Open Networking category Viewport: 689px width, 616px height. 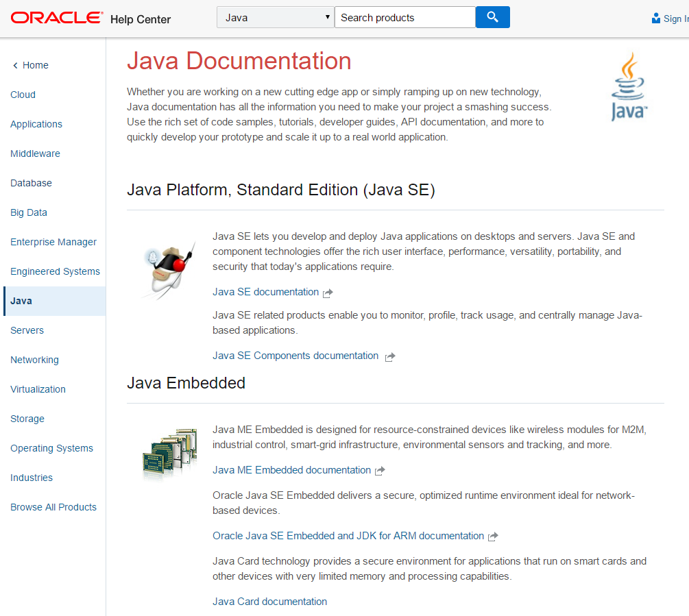point(35,360)
